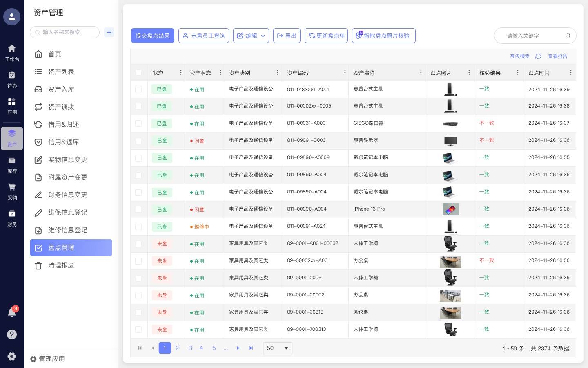Open column menu for 资产名称 header
The image size is (588, 368).
coord(421,72)
